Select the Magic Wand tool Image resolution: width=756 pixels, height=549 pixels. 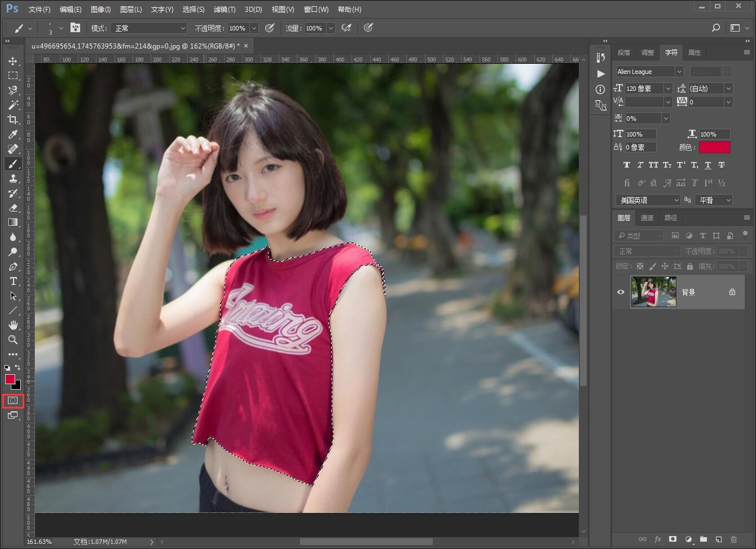(13, 105)
